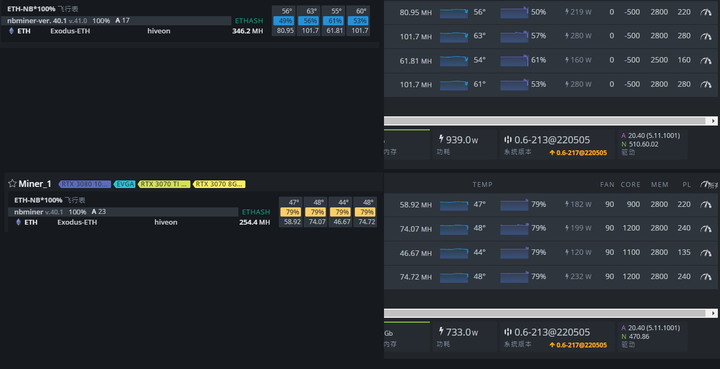Click the 900 core clock value
The image size is (720, 369).
pos(633,204)
